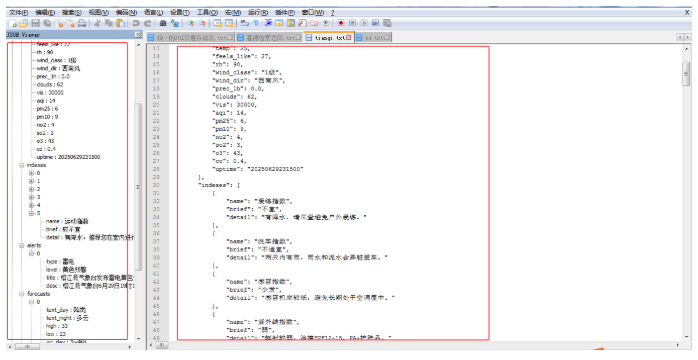Collapse the forecasts node in tree

click(x=21, y=294)
